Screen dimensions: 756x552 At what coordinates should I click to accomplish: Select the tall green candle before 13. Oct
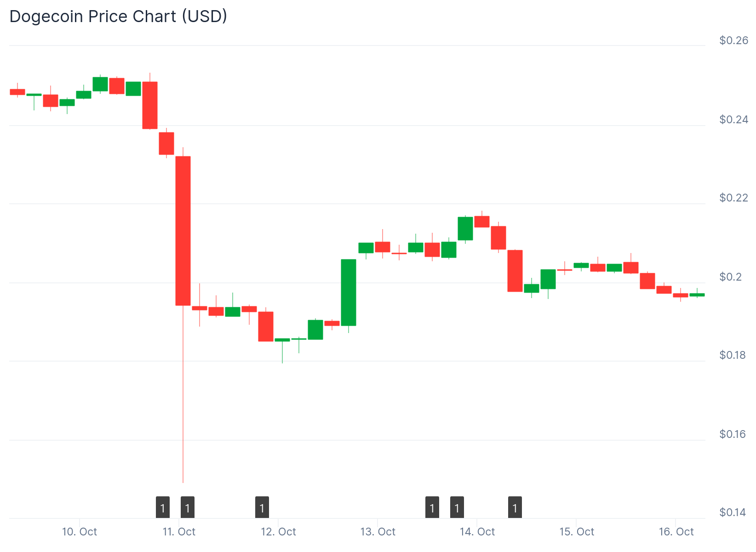[x=349, y=293]
